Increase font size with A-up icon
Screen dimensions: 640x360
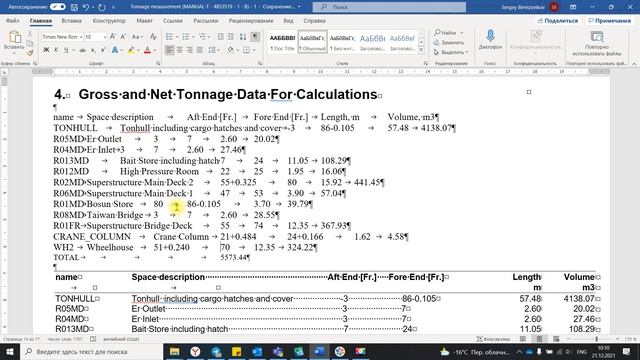click(113, 37)
